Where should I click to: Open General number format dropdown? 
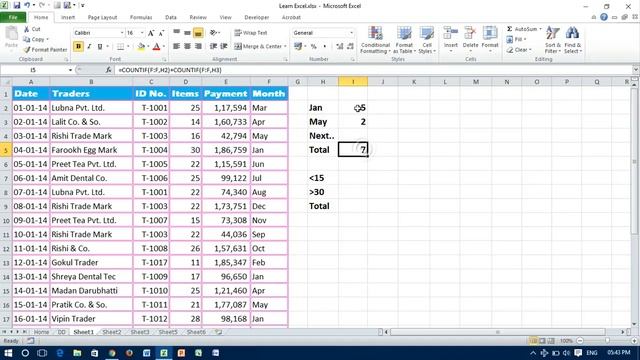tap(351, 33)
